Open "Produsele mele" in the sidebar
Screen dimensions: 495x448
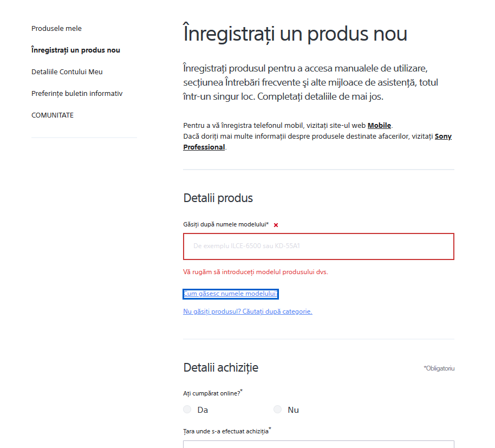tap(56, 28)
